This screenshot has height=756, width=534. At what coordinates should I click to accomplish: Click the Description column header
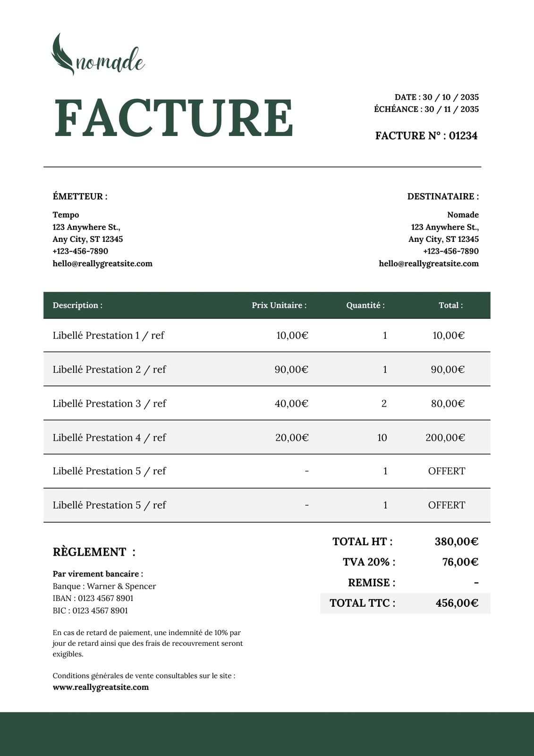(77, 305)
